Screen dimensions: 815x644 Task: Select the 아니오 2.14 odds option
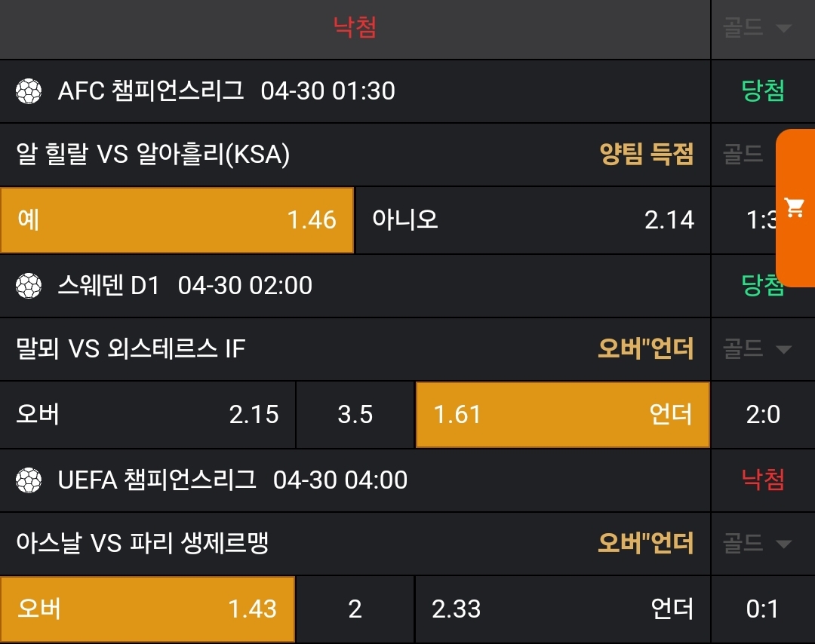532,219
